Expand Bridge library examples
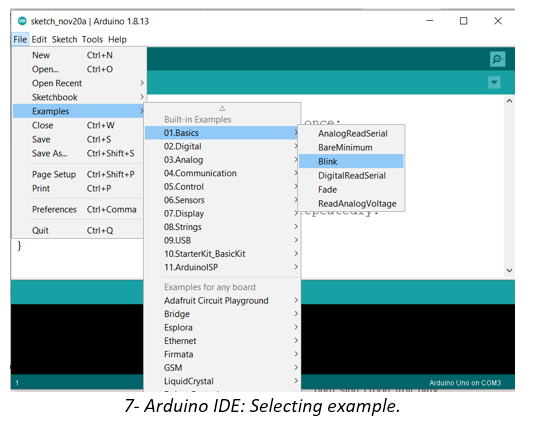 [x=222, y=314]
